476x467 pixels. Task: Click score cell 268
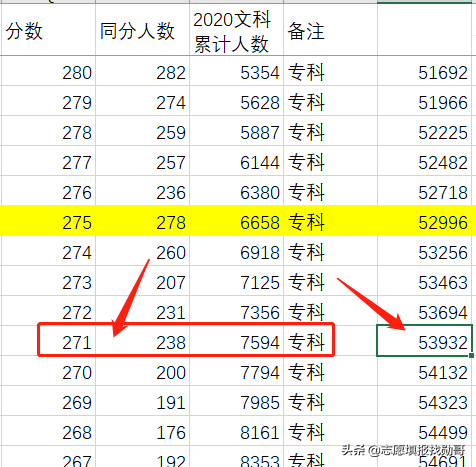(48, 430)
